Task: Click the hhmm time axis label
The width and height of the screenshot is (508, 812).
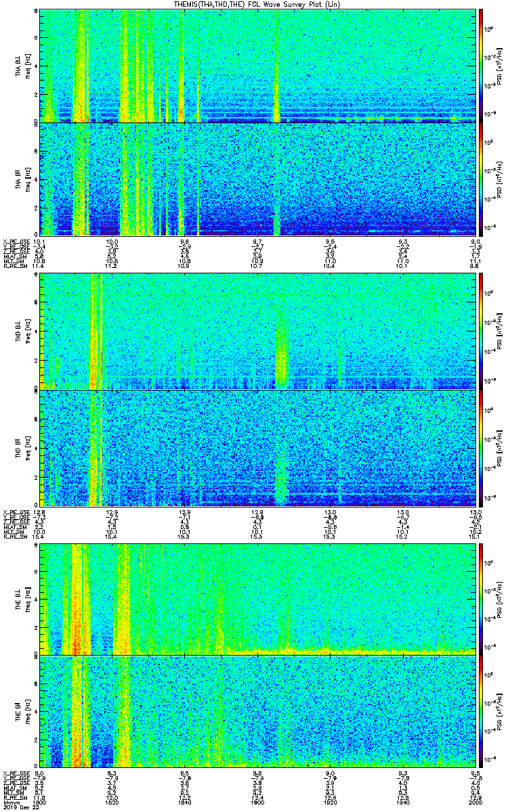Action: tap(11, 803)
